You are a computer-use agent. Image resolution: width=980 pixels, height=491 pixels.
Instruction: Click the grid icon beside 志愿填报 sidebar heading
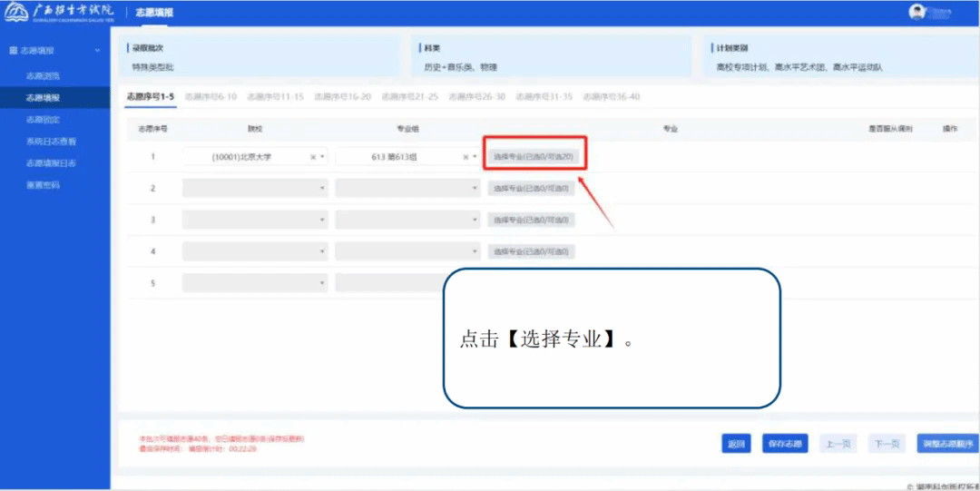(13, 51)
